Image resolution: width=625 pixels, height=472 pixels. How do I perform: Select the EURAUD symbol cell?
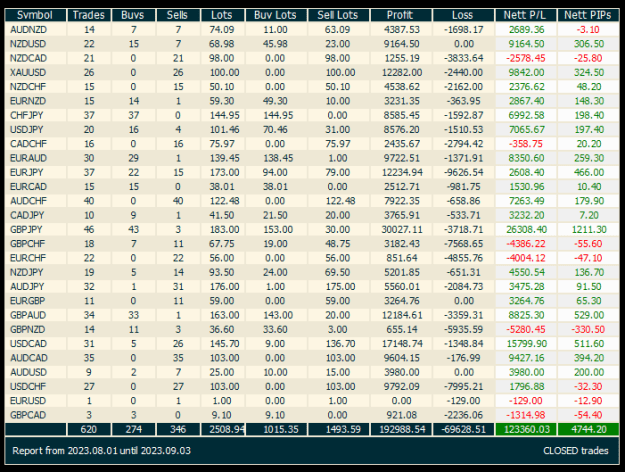coord(35,158)
